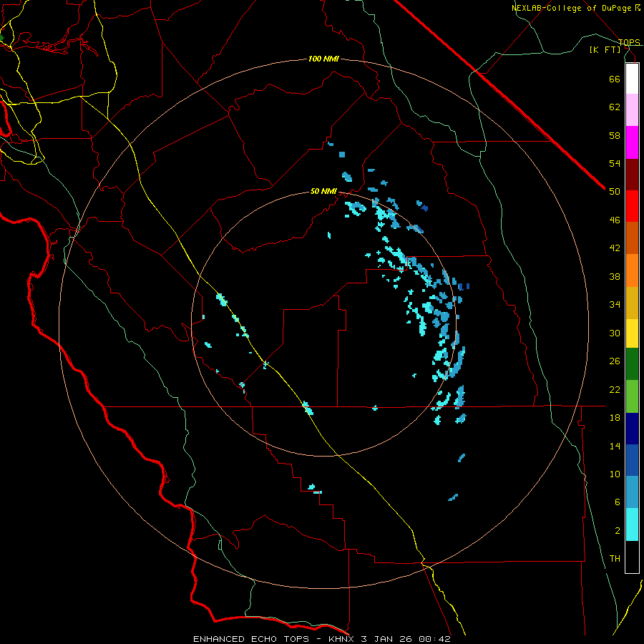Click the cyan legend swatch
Screen dimensions: 644x644
pyautogui.click(x=632, y=525)
